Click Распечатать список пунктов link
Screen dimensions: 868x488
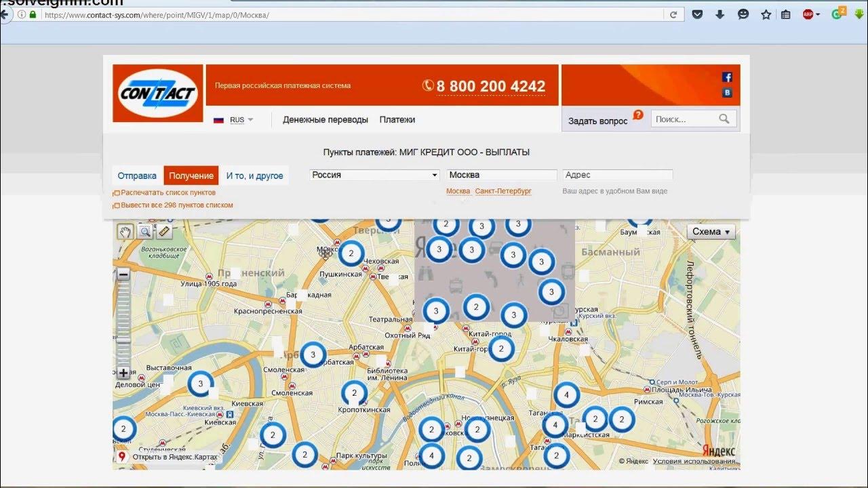[168, 192]
